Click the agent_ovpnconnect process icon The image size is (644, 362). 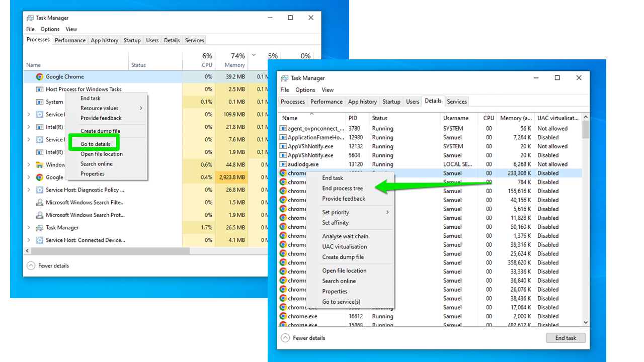click(x=283, y=129)
